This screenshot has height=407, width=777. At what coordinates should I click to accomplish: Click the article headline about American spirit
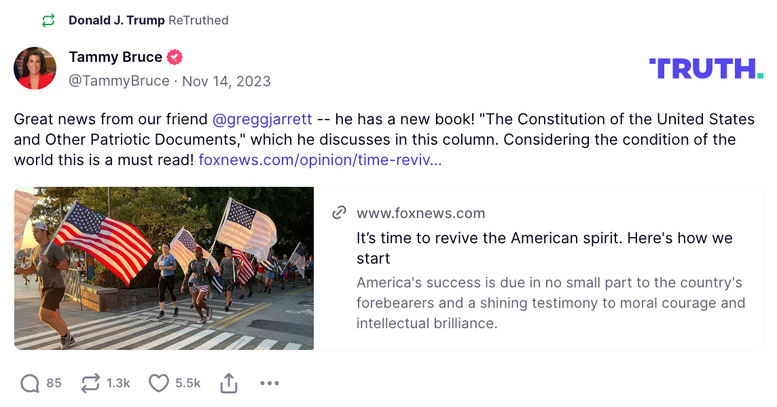[545, 248]
